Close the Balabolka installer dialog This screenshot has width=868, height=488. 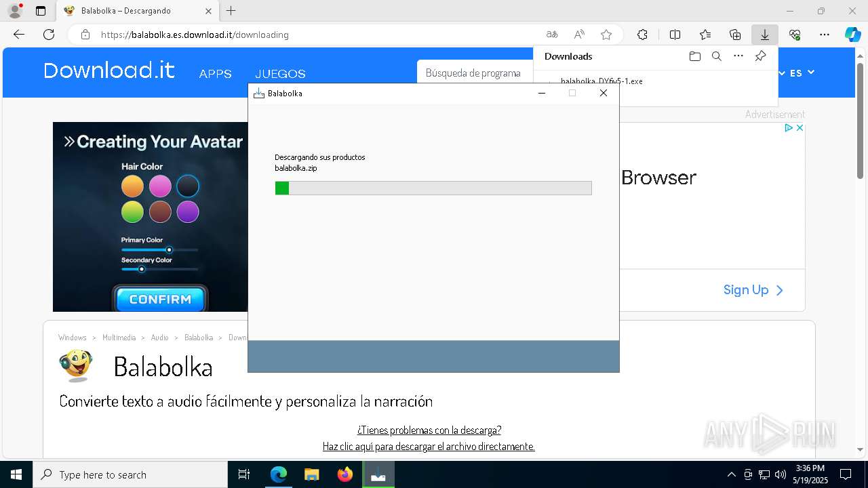point(604,93)
